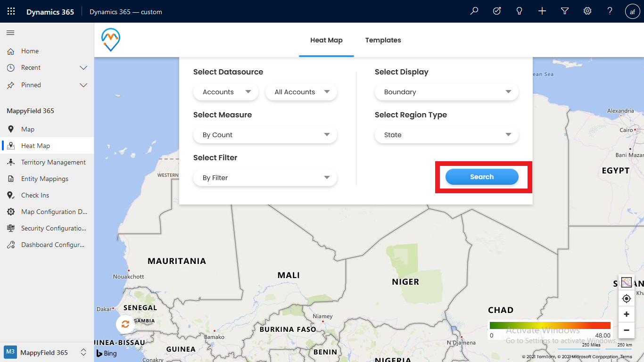
Task: Open Entity Mappings sidebar item
Action: (x=47, y=179)
